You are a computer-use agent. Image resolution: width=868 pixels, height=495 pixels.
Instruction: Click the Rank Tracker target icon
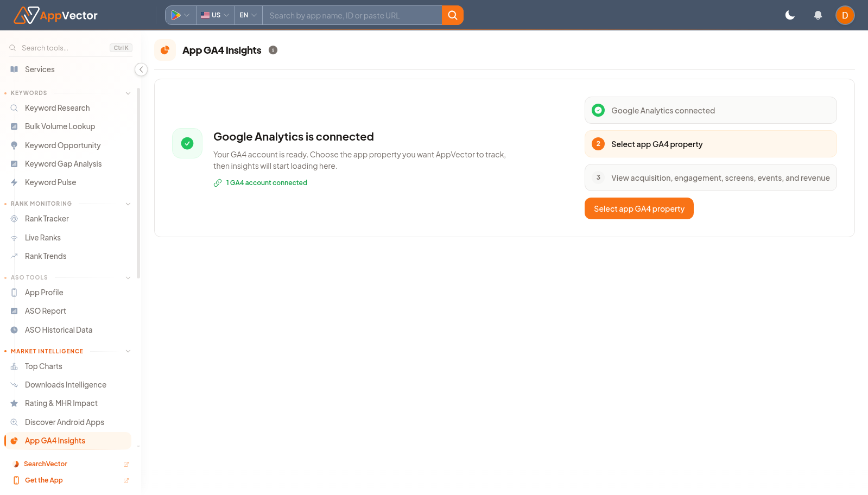pyautogui.click(x=14, y=219)
